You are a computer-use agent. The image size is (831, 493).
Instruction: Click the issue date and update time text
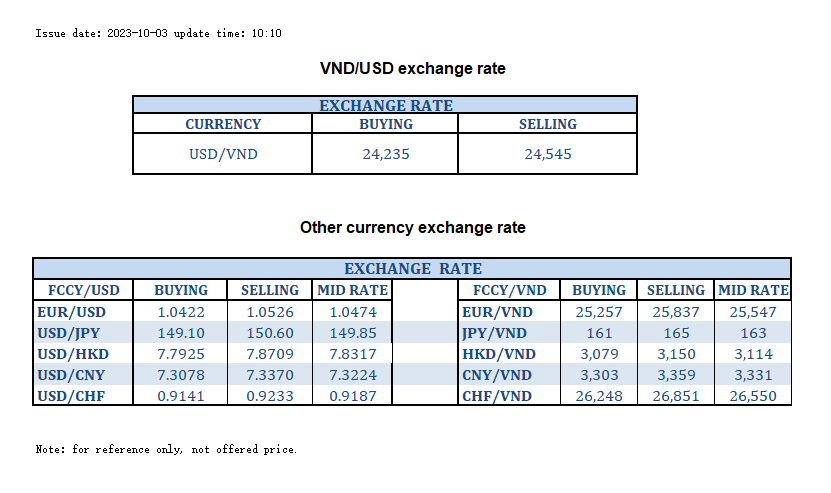point(159,34)
